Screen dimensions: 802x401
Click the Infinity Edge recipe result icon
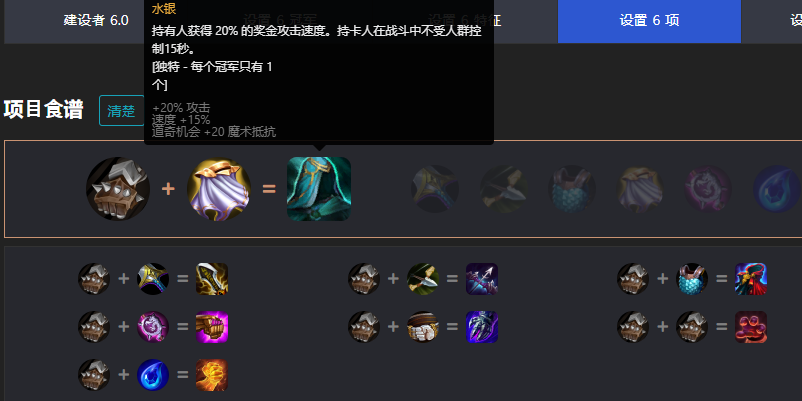pyautogui.click(x=212, y=279)
